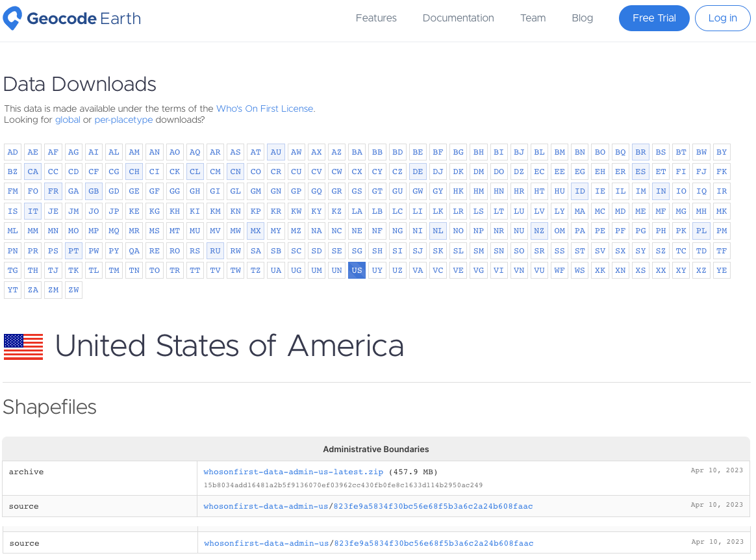Open commit hash link in first source row
Viewport: 756px width, 560px height.
tap(433, 506)
